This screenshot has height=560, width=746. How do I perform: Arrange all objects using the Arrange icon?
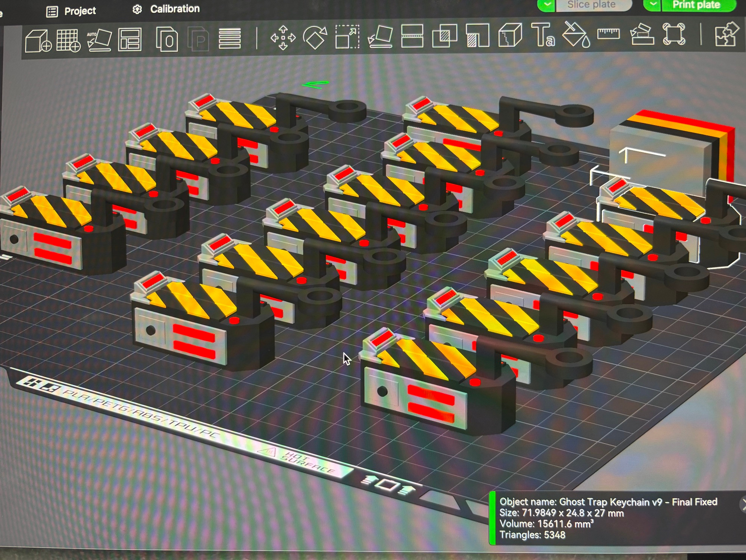pyautogui.click(x=130, y=39)
